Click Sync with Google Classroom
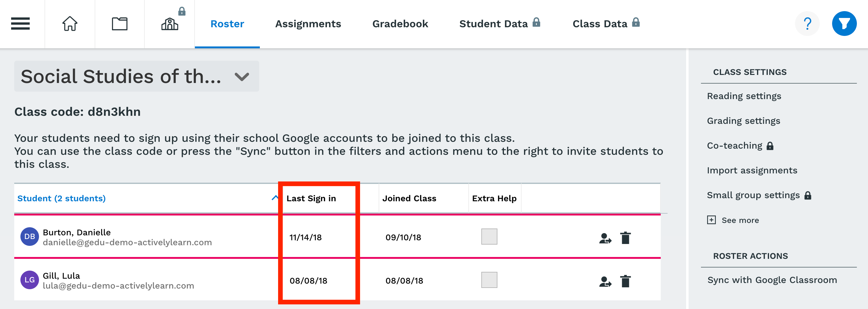Viewport: 868px width, 309px height. (x=772, y=280)
